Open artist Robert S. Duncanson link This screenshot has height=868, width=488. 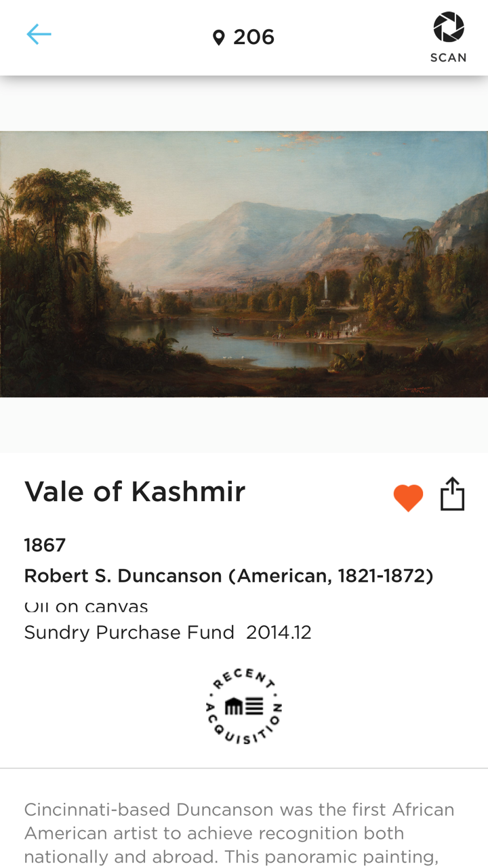(x=229, y=576)
